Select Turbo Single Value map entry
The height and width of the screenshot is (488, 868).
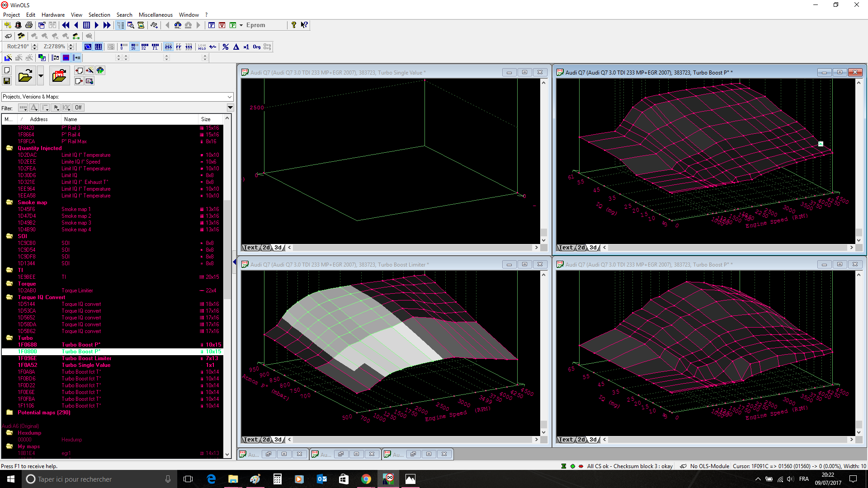tap(86, 365)
